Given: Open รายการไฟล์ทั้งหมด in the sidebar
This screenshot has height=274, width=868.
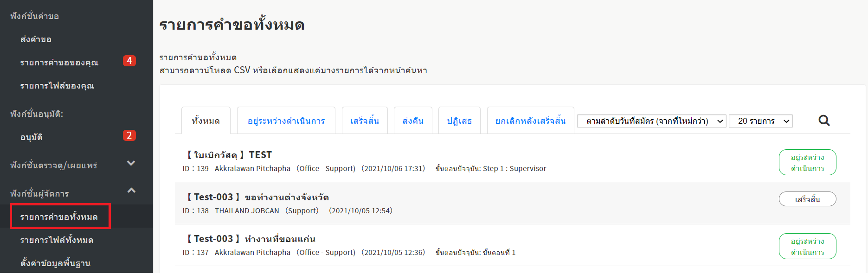Looking at the screenshot, I should (x=57, y=240).
